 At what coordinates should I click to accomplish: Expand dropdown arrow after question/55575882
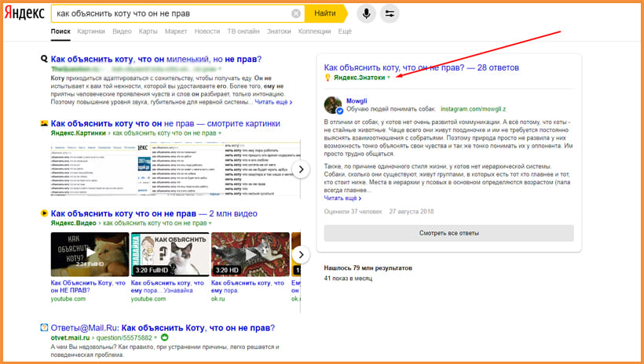pyautogui.click(x=156, y=338)
